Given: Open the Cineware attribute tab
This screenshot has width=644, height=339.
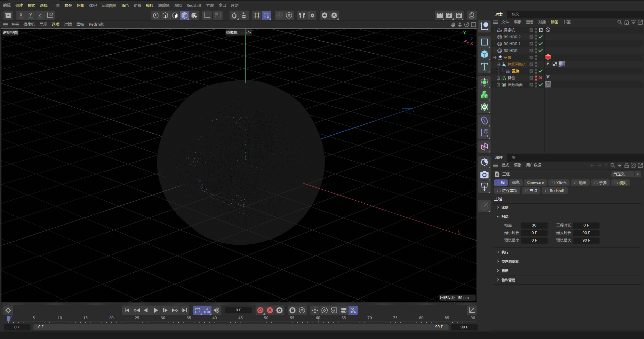Looking at the screenshot, I should coord(535,183).
